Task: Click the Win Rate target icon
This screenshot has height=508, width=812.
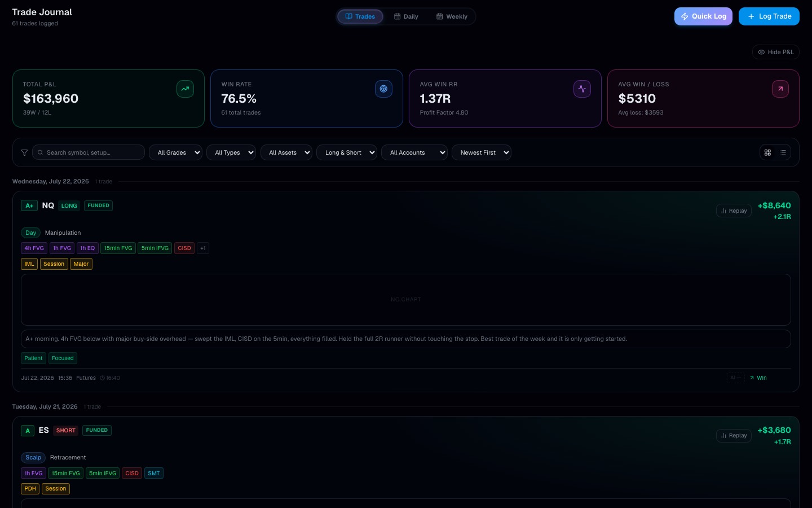Action: coord(383,89)
